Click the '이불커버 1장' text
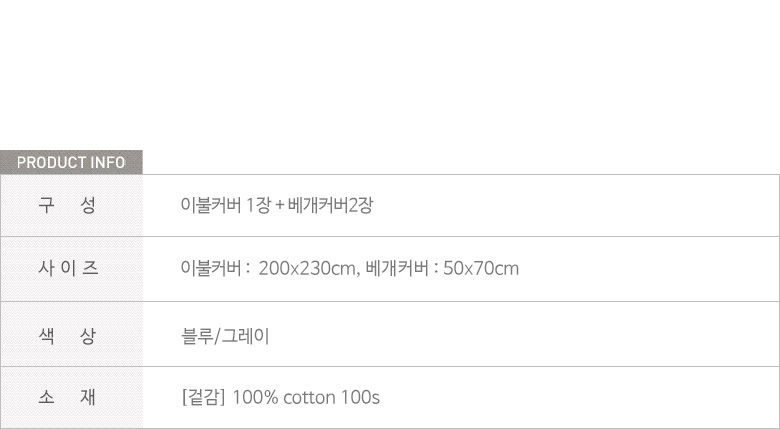The height and width of the screenshot is (429, 780). coord(225,205)
